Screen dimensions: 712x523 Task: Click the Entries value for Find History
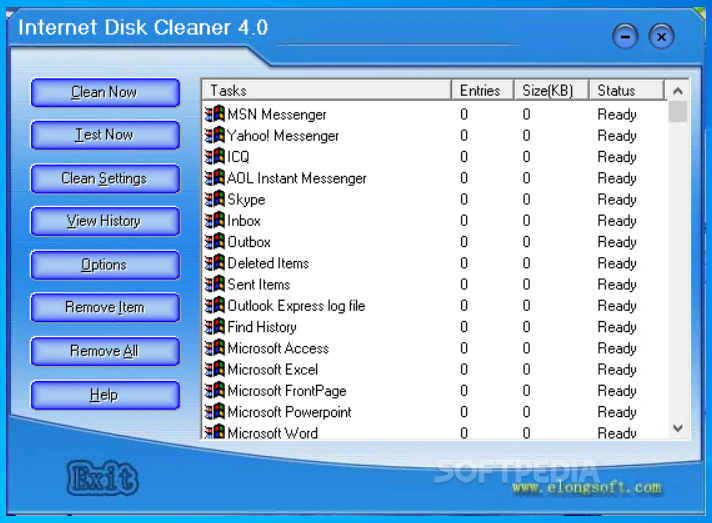coord(464,327)
